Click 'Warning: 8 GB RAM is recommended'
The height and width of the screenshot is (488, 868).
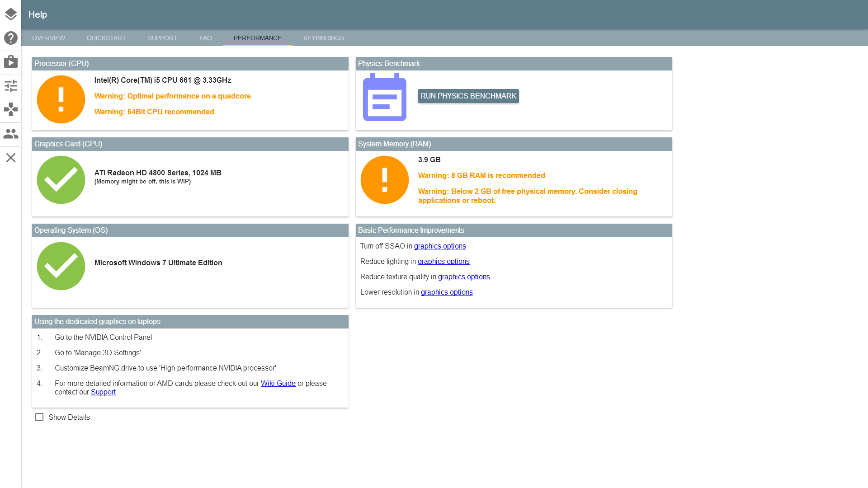click(x=481, y=175)
